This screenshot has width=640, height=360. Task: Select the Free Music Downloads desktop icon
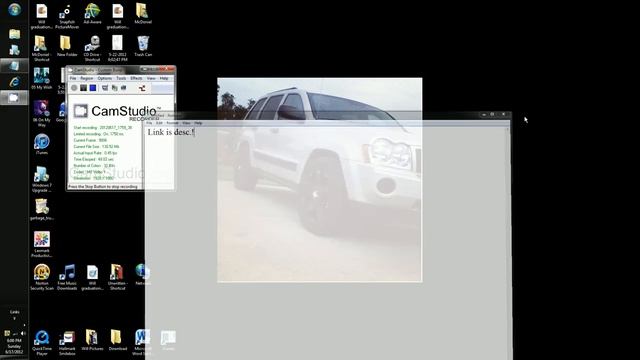click(67, 278)
